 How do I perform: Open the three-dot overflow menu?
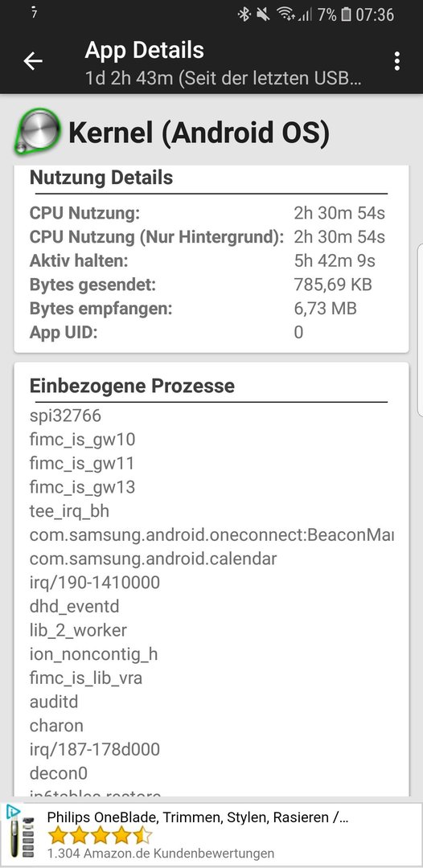click(x=396, y=61)
